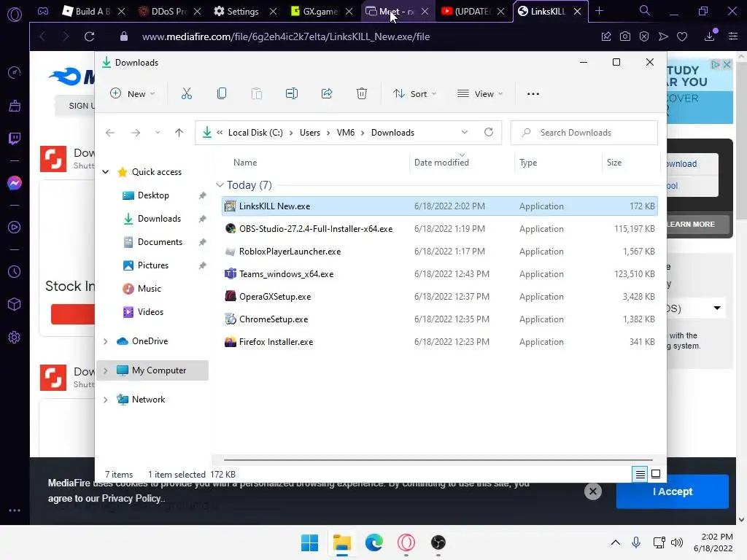This screenshot has width=747, height=560.
Task: Click File Explorer icon on taskbar
Action: 341,542
